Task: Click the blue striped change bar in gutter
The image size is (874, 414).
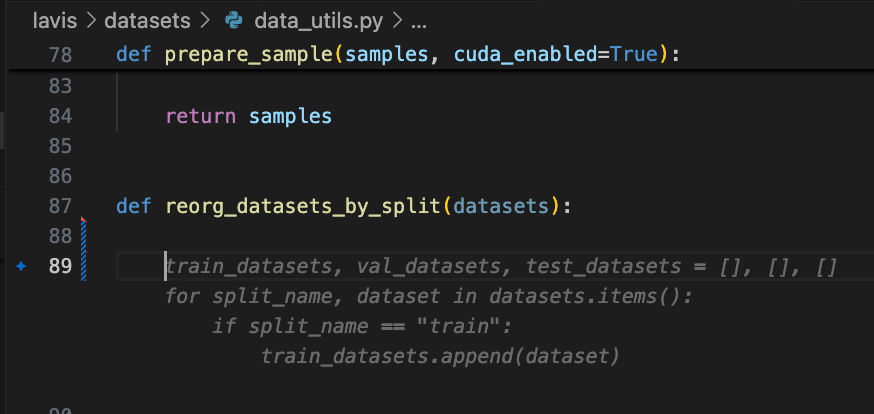Action: click(85, 252)
